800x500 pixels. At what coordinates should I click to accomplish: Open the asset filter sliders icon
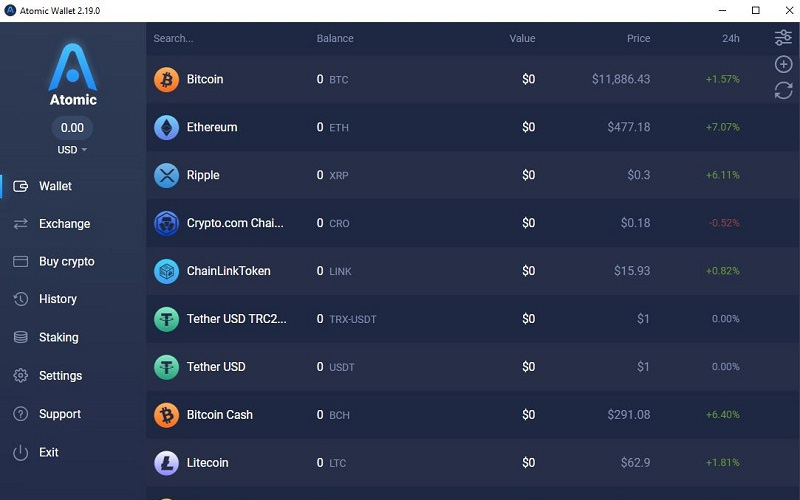(783, 37)
